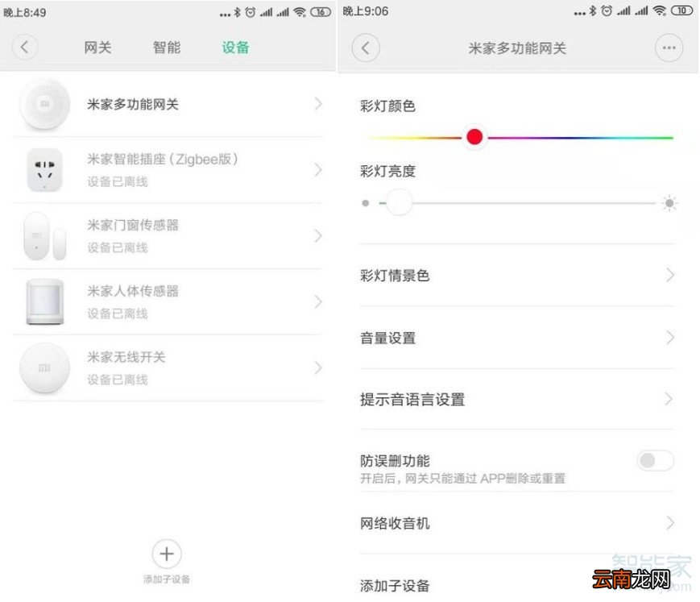This screenshot has width=700, height=602.
Task: Go back from 米家多功能网关 settings screen
Action: click(x=366, y=48)
